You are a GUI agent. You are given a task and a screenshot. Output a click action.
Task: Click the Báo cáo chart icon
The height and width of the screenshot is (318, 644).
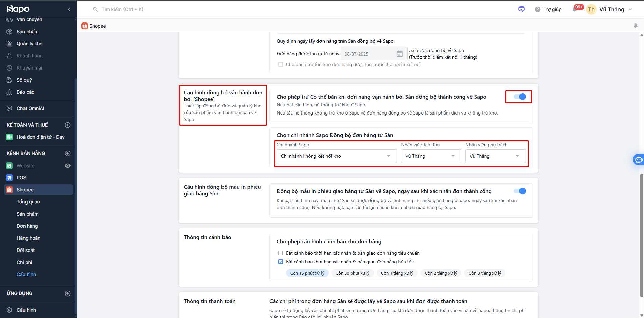9,92
